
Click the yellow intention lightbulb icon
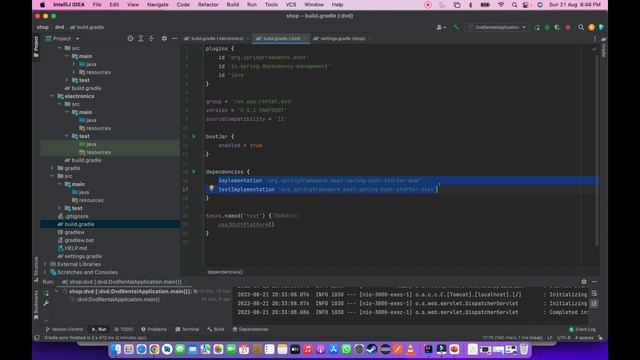[x=211, y=188]
